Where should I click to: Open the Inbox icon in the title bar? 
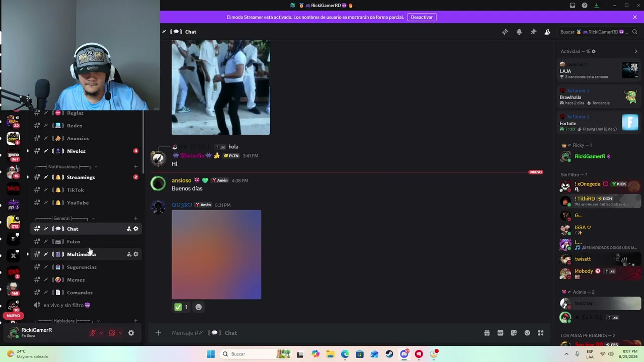coord(573,6)
